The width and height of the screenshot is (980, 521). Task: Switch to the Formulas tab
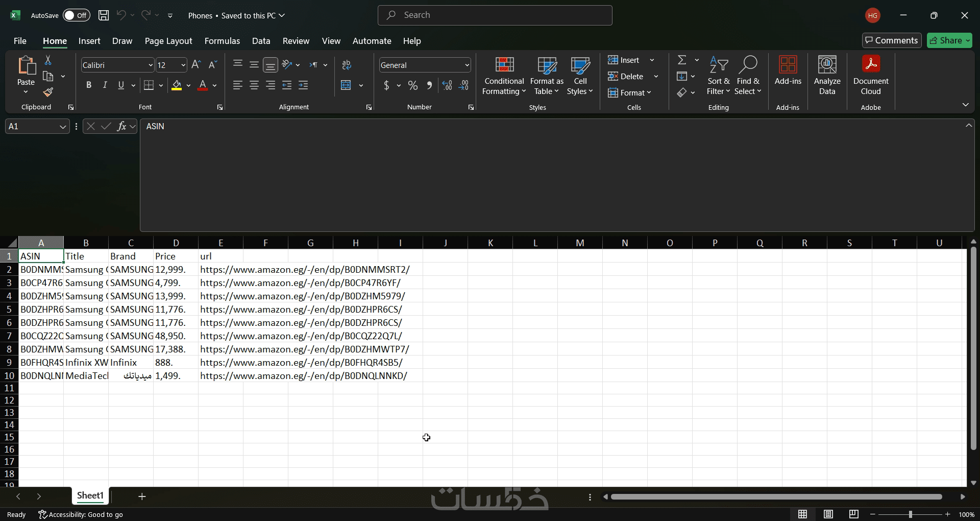point(222,41)
